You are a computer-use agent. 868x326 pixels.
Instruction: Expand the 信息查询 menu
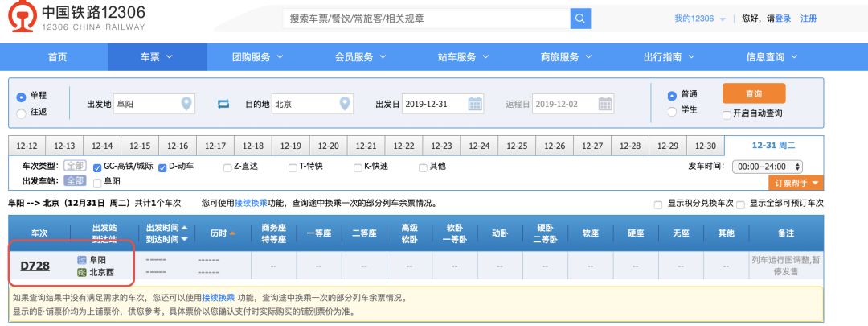coord(772,57)
